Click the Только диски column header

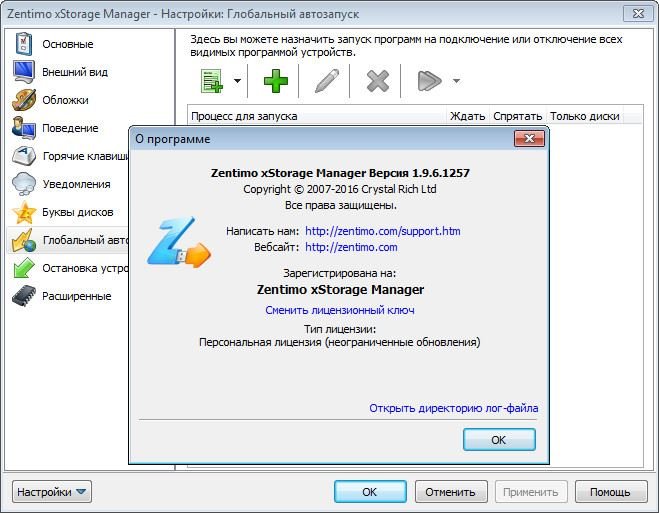[585, 116]
